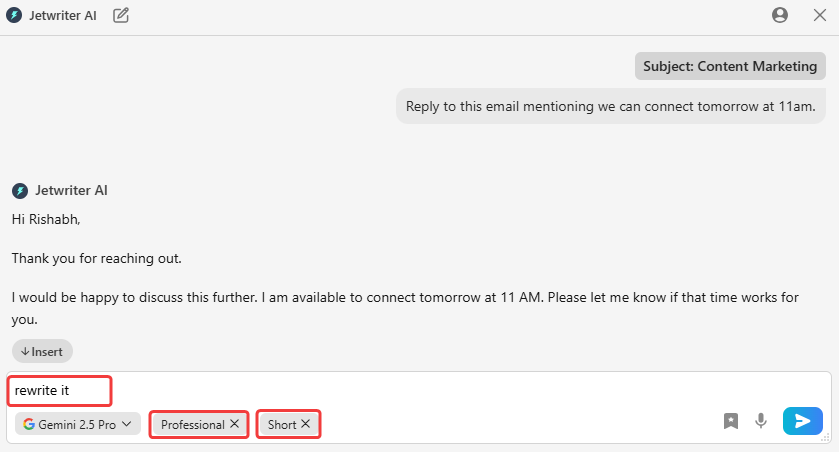
Task: Click the Professional tone chip label
Action: coord(192,424)
